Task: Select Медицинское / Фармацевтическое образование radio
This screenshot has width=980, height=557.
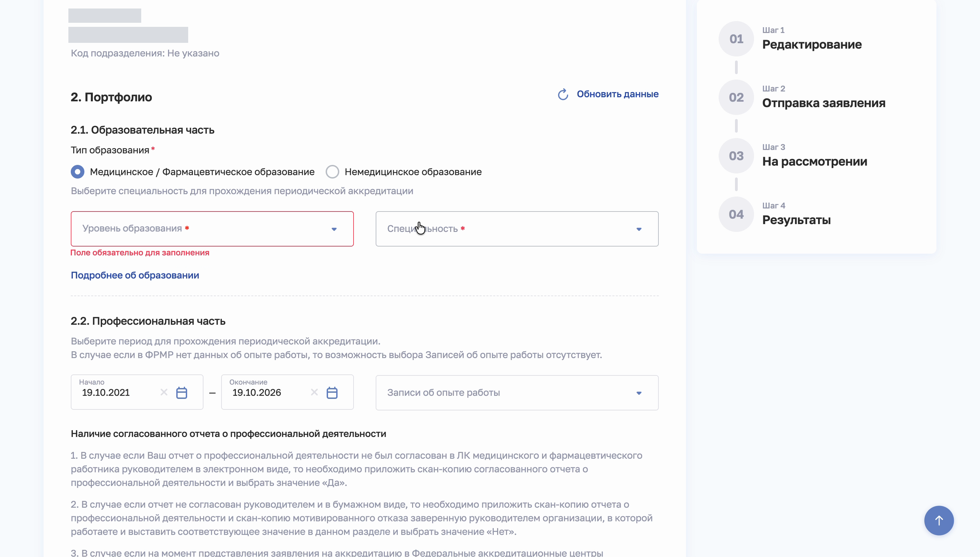Action: pyautogui.click(x=78, y=172)
